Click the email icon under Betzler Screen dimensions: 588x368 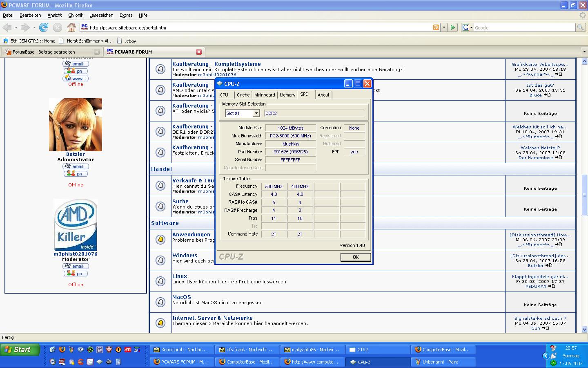[x=76, y=166]
